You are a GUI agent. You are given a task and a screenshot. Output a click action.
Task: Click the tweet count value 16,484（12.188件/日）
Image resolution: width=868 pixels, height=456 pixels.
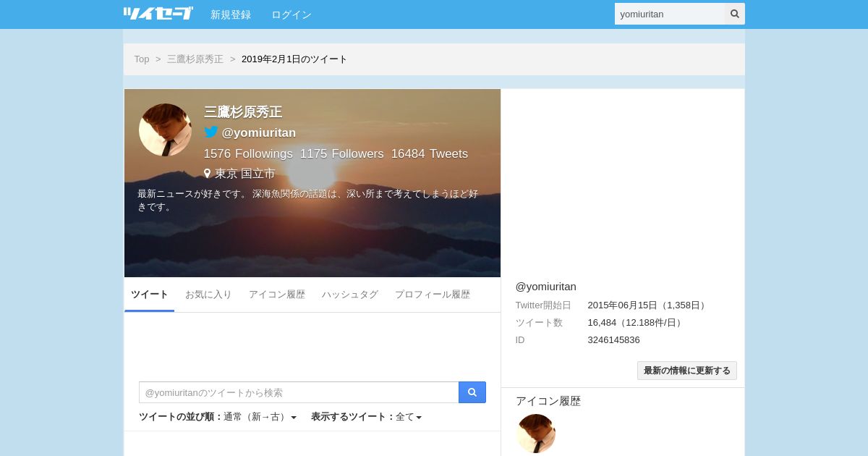point(637,323)
